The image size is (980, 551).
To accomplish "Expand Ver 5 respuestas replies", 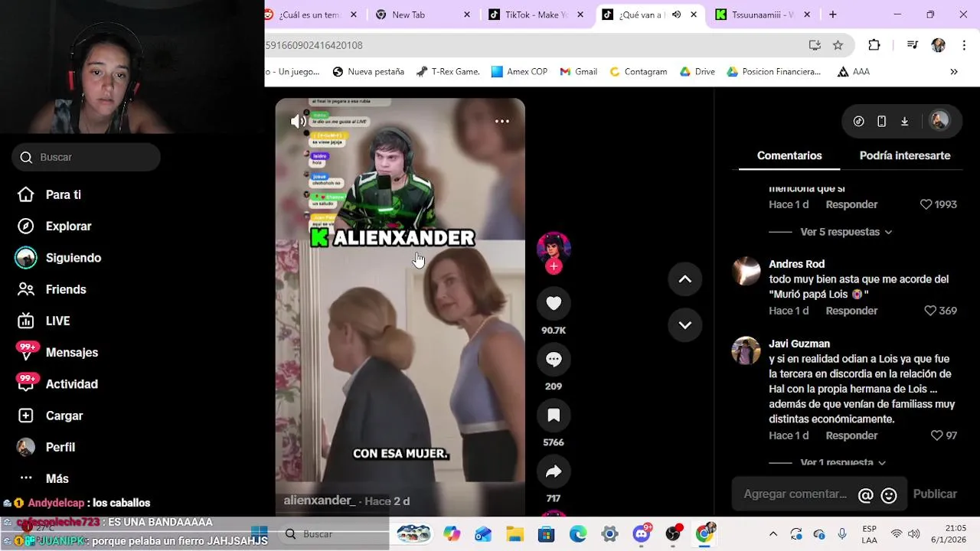I will pyautogui.click(x=846, y=232).
